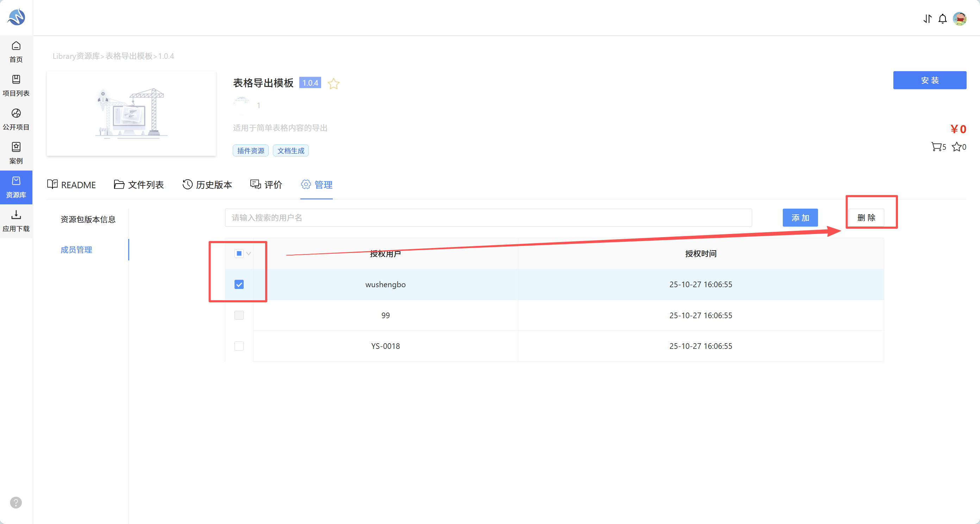
Task: Open 应用下载 app download in the sidebar
Action: coord(16,221)
